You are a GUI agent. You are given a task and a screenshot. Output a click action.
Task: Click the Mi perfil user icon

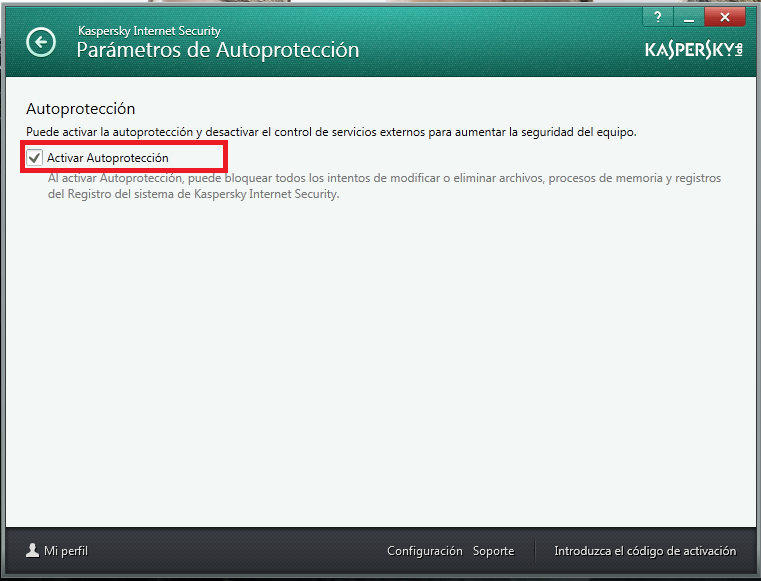33,550
